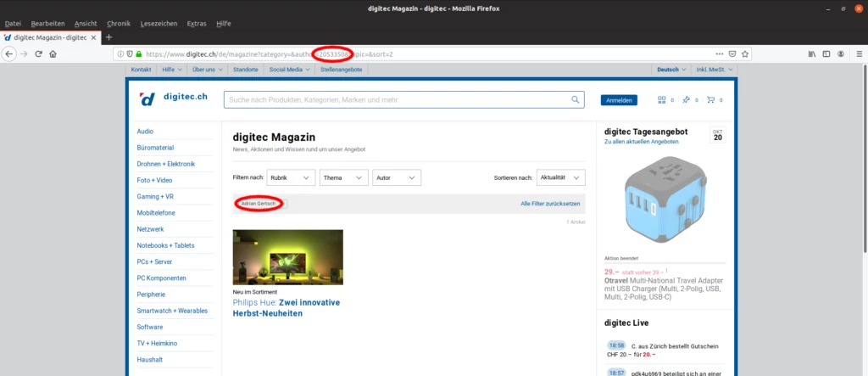Open the Gaming + VR category
Viewport: 868px width, 376px height.
coord(155,196)
